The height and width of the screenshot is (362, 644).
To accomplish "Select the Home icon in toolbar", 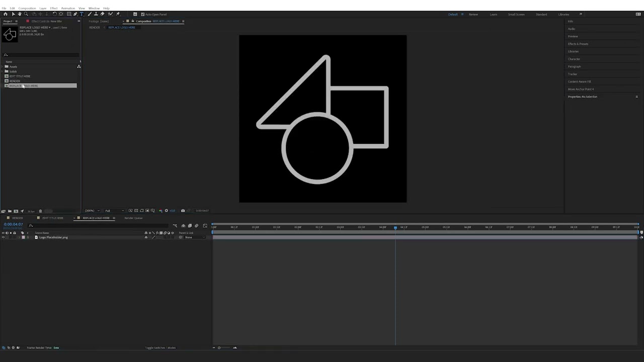I will tap(6, 14).
